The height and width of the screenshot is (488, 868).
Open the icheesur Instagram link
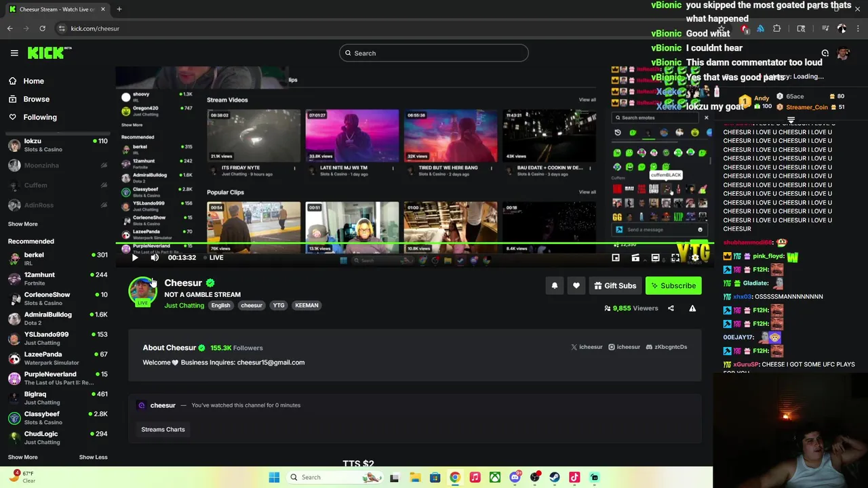(x=624, y=347)
